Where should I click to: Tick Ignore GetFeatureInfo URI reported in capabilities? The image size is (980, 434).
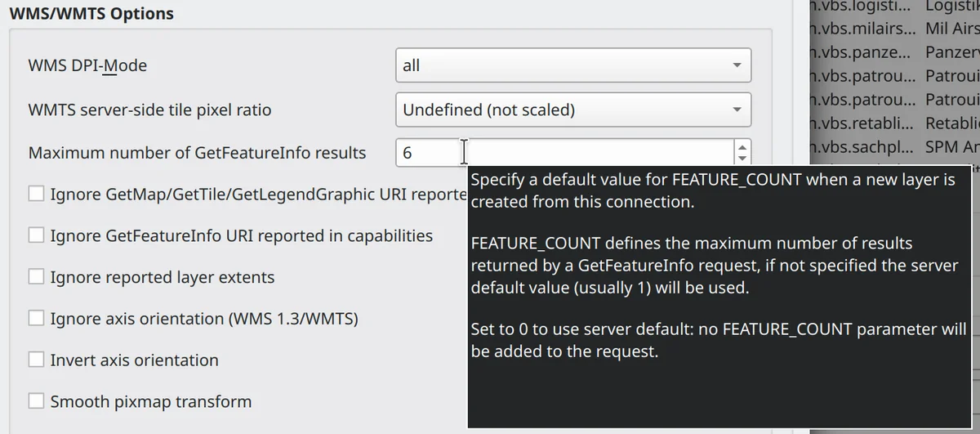pyautogui.click(x=37, y=235)
